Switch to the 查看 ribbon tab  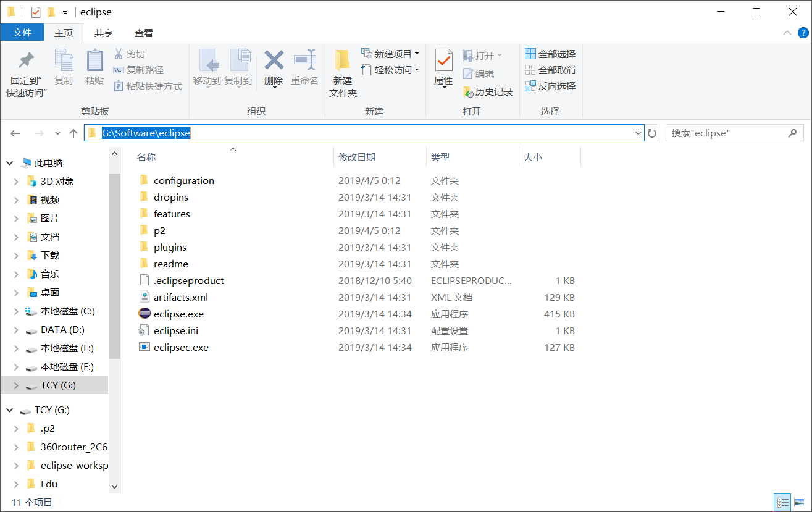point(143,33)
